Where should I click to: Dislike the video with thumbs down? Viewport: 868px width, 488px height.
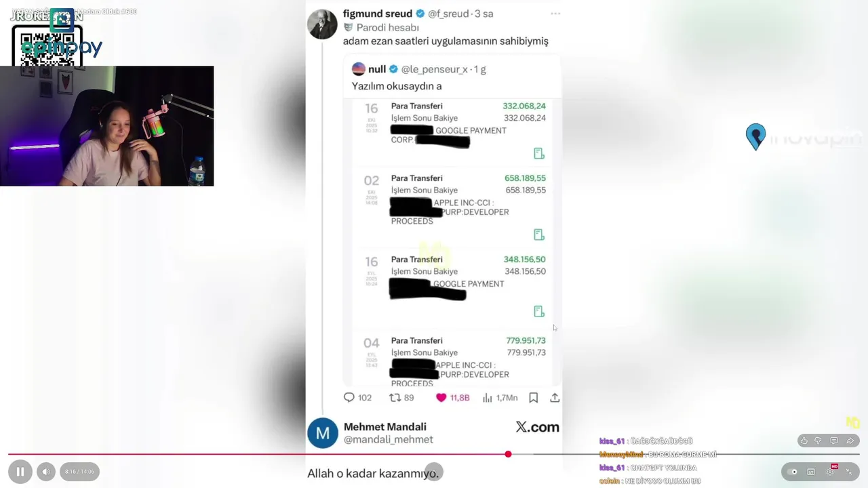pyautogui.click(x=818, y=441)
